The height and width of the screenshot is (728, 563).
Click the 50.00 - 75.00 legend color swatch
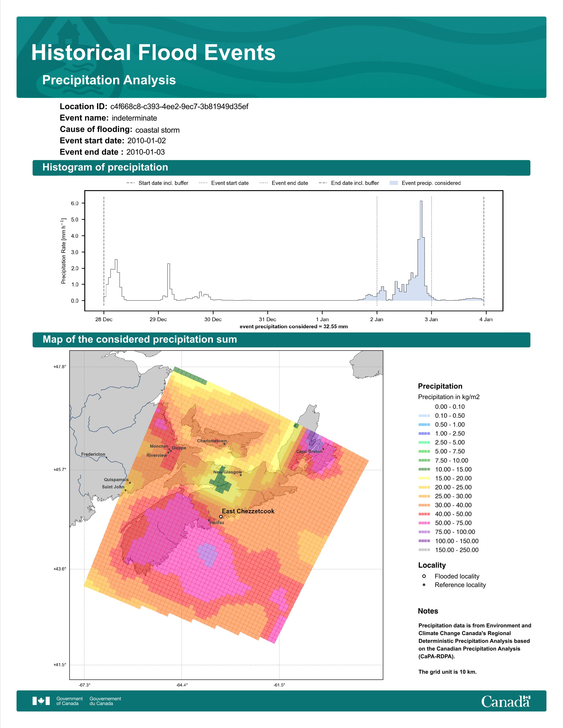pos(424,523)
